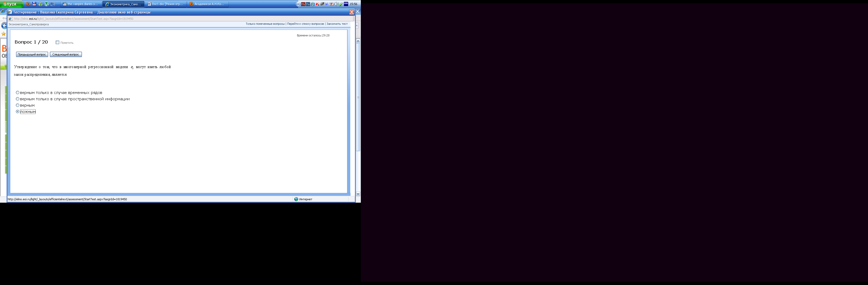This screenshot has height=285, width=868.
Task: Click the system clock showing 15:56
Action: coord(354,4)
